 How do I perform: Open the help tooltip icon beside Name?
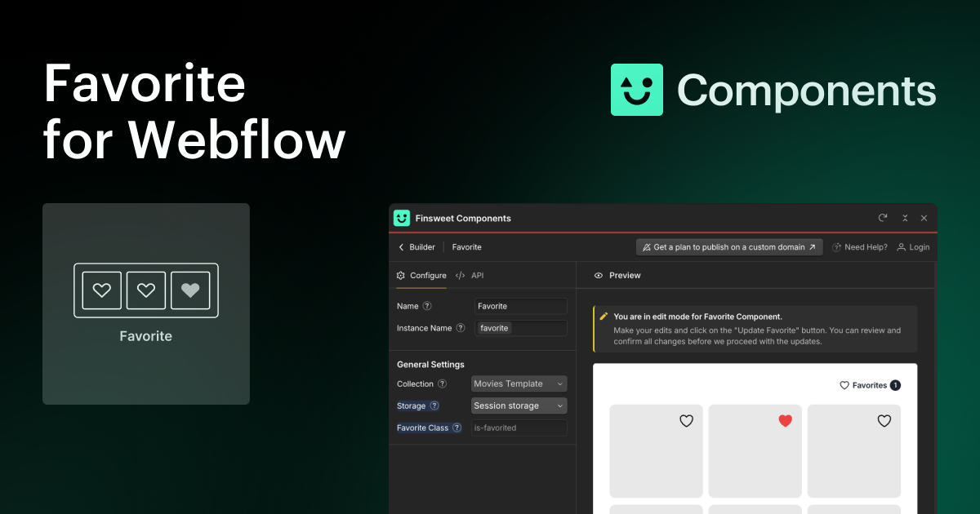click(x=427, y=306)
